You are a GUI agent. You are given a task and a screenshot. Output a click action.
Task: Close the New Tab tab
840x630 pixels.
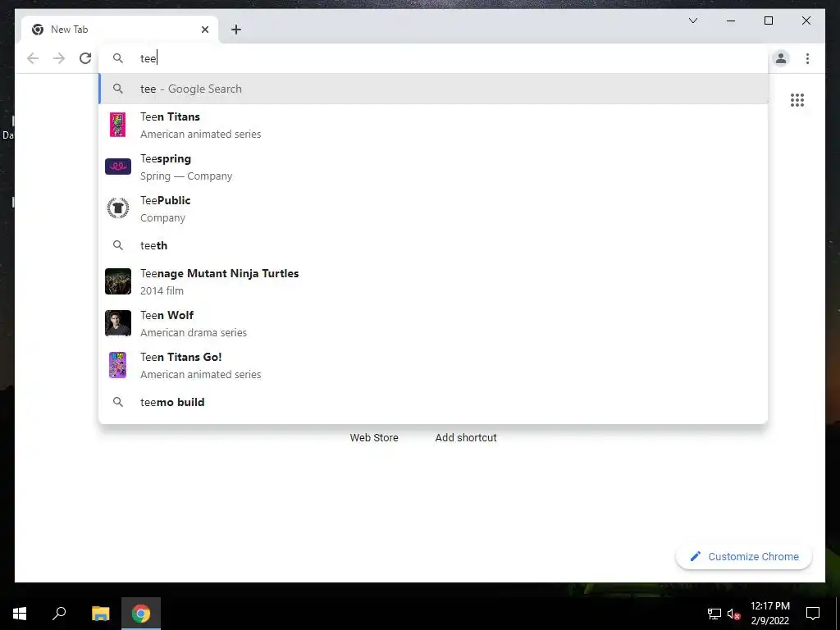tap(204, 30)
